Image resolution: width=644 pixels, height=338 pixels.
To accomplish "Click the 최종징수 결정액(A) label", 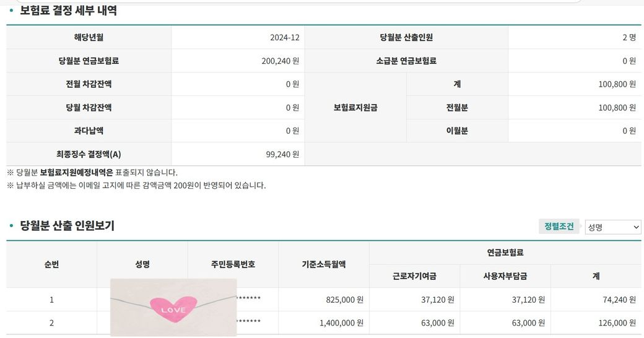I will 89,154.
